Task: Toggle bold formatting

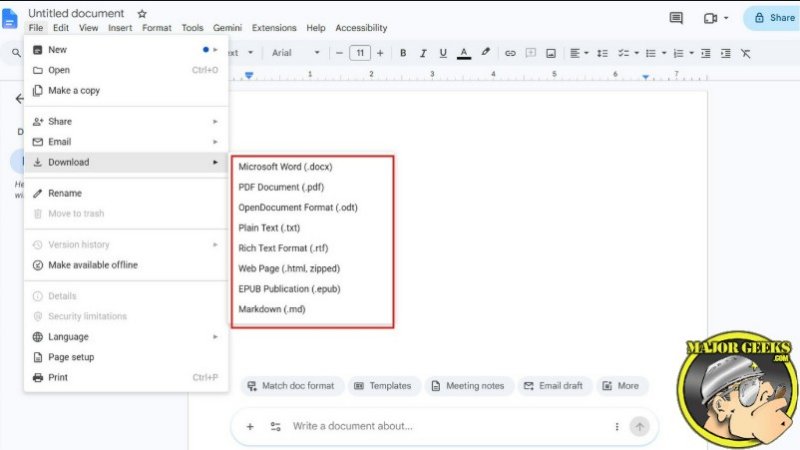Action: tap(403, 53)
